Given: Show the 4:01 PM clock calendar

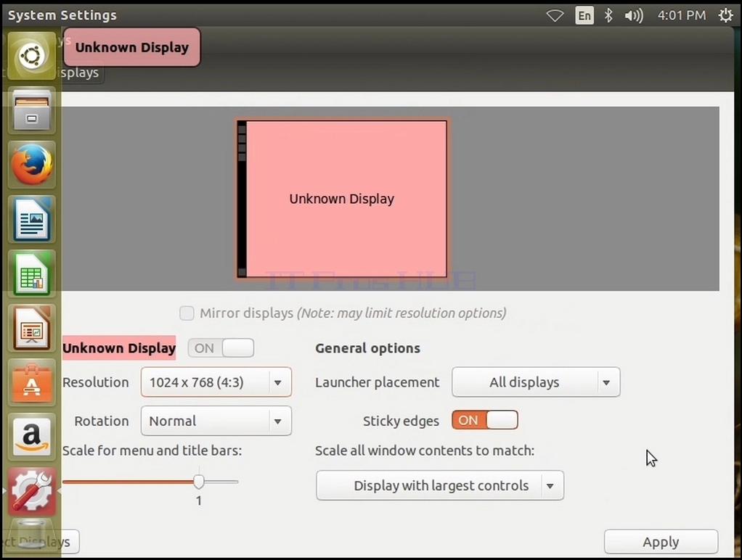Looking at the screenshot, I should (682, 16).
